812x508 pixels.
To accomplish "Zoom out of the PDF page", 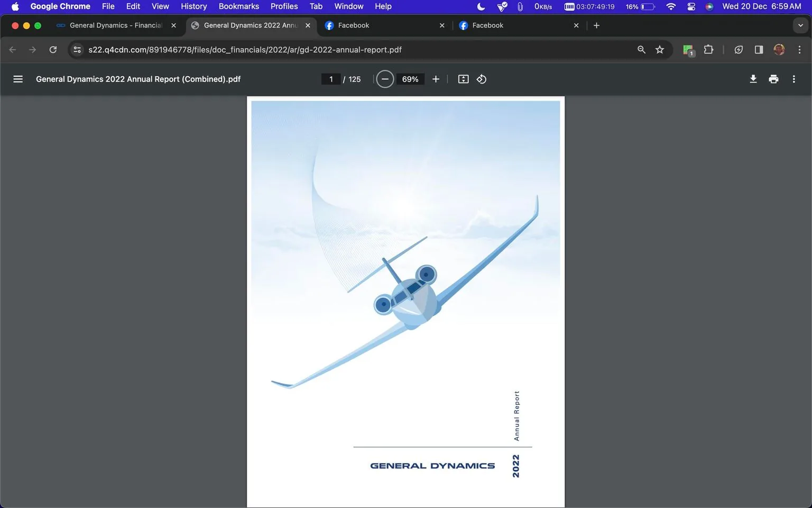I will (384, 78).
